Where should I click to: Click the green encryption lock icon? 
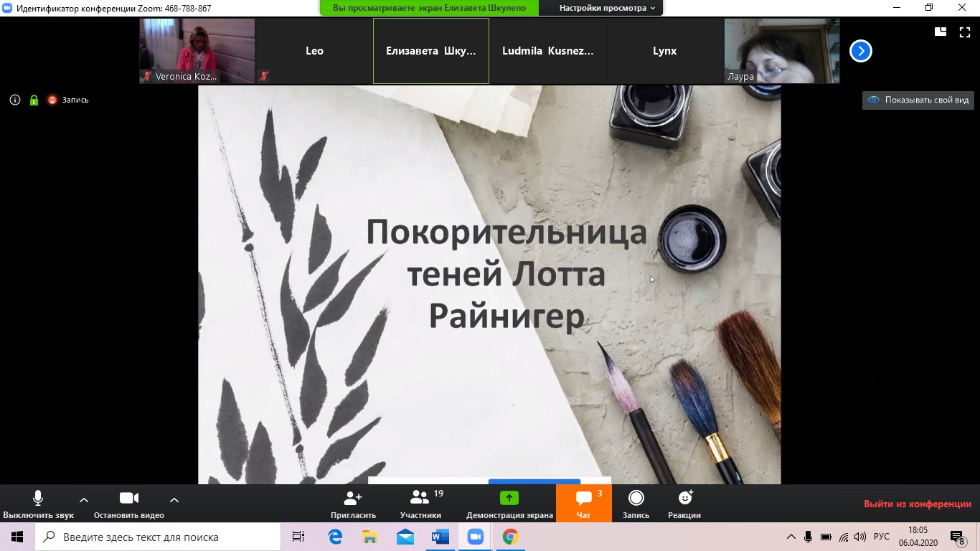point(34,100)
